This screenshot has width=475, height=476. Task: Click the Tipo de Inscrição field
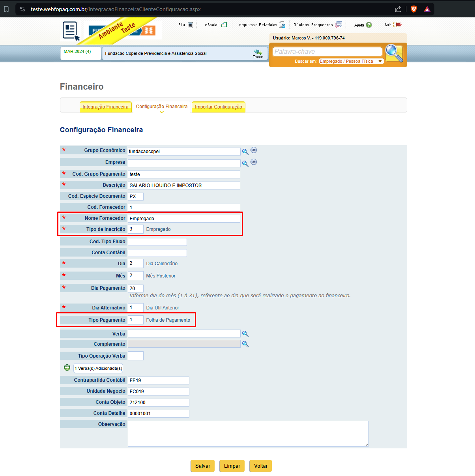click(136, 229)
